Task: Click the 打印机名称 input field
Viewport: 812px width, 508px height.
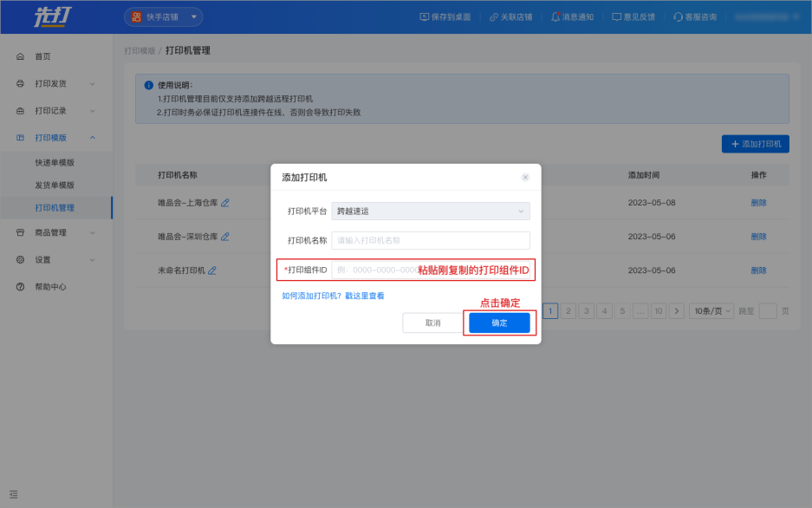Action: tap(431, 240)
